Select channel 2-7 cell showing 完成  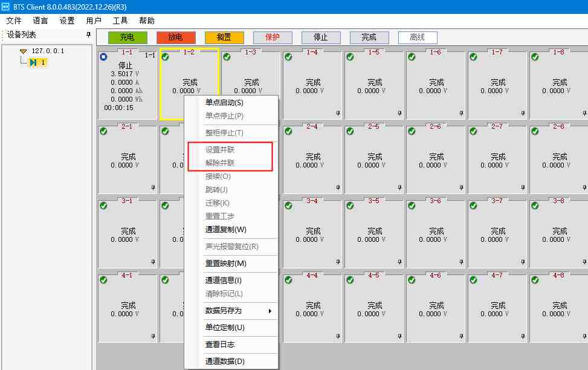pyautogui.click(x=497, y=160)
